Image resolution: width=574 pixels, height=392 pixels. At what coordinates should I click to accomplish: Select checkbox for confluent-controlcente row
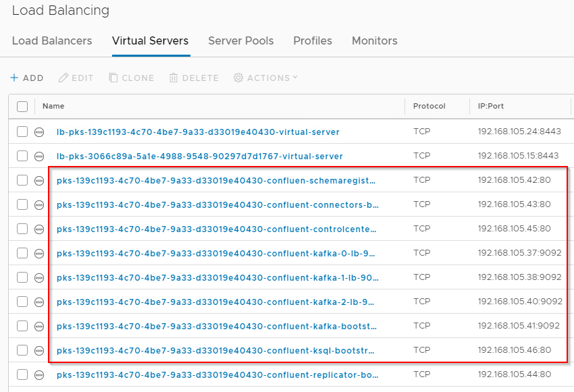[22, 229]
